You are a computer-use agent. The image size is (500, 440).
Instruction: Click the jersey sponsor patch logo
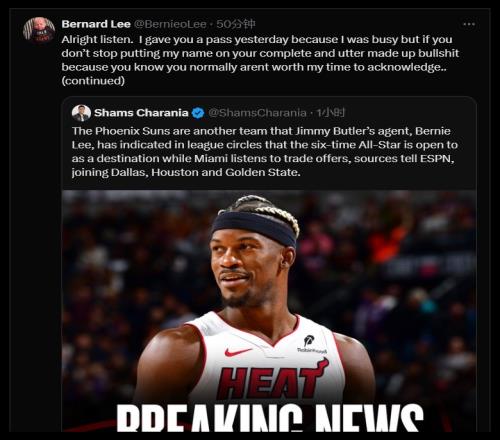(x=310, y=344)
